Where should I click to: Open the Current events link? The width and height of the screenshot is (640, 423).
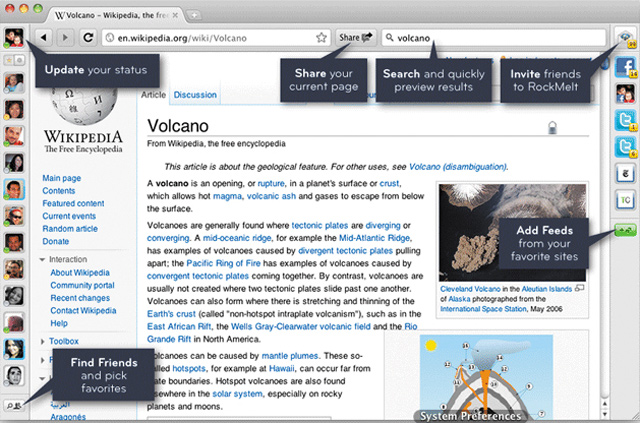(69, 216)
